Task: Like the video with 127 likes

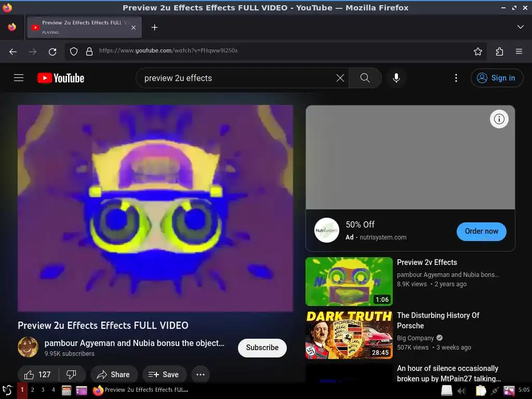Action: (x=38, y=375)
